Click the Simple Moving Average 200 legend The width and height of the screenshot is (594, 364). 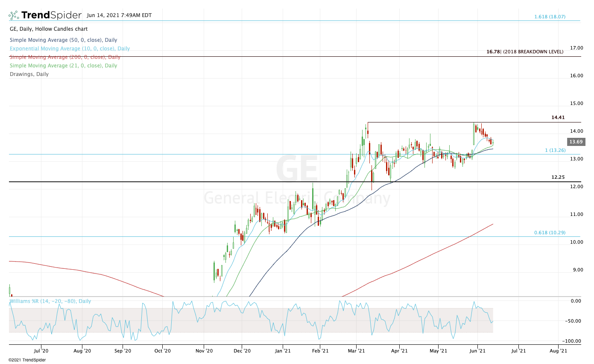65,57
